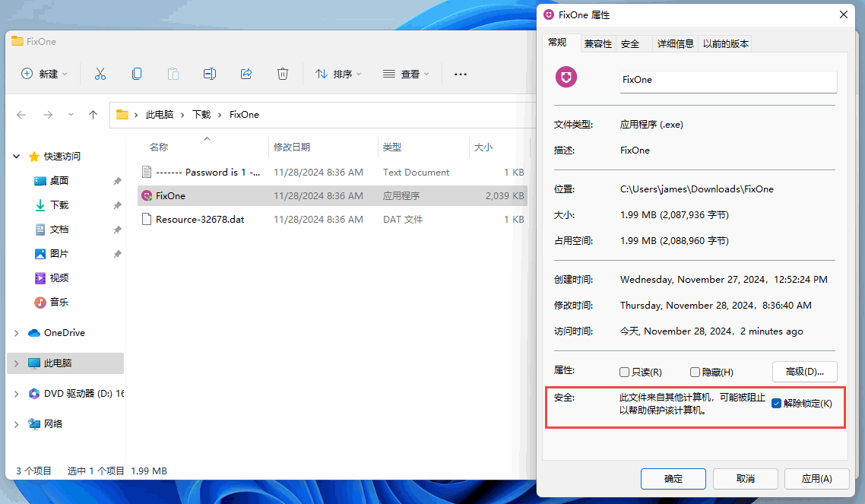Viewport: 865px width, 504px height.
Task: Open 图片 in quick access sidebar
Action: tap(59, 254)
